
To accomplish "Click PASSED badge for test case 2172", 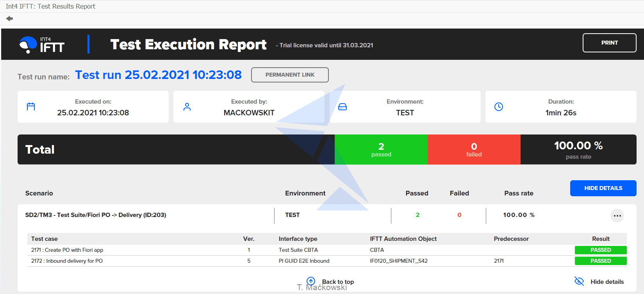I will click(601, 261).
